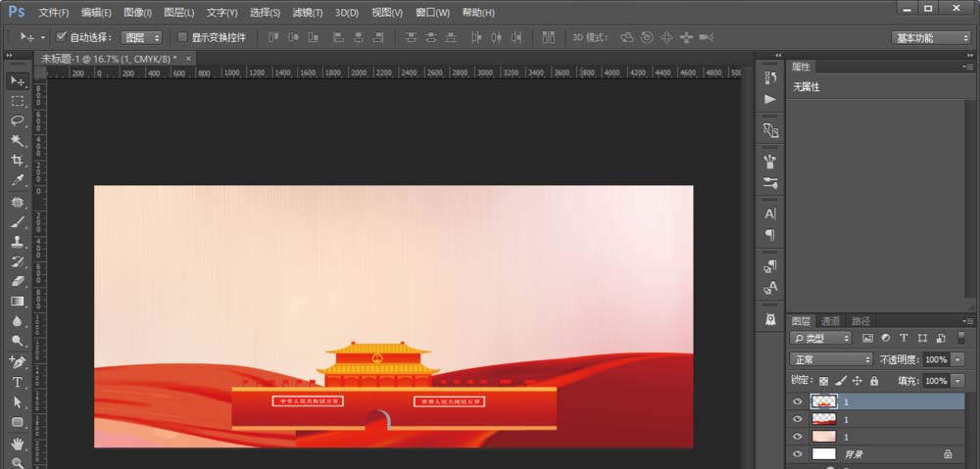Toggle lock all padlock icon
The image size is (980, 469).
pos(874,380)
